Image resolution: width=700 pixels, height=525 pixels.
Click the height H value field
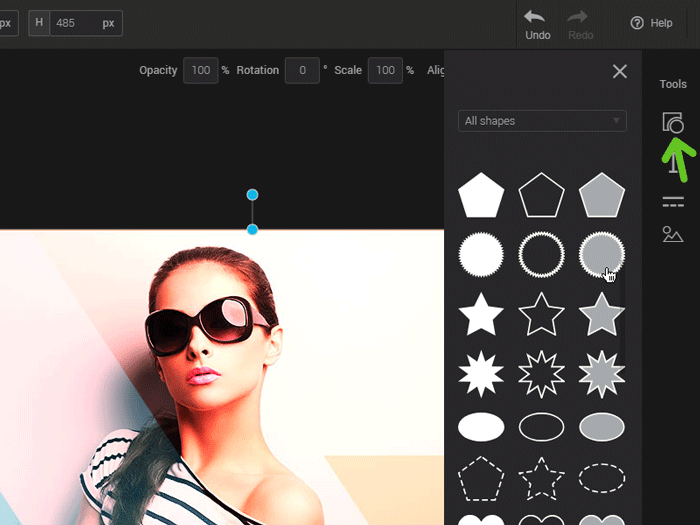(85, 23)
